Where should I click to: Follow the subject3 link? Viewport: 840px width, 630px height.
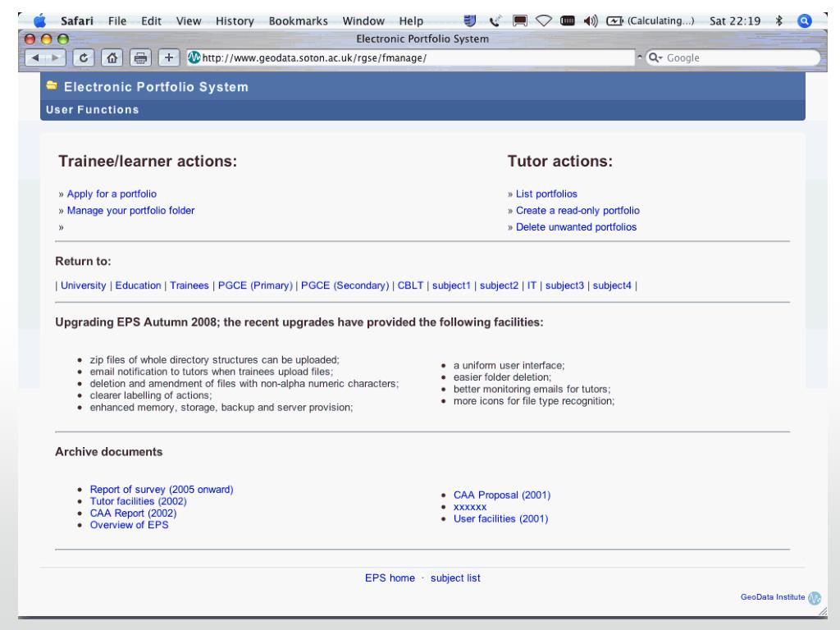[x=564, y=285]
